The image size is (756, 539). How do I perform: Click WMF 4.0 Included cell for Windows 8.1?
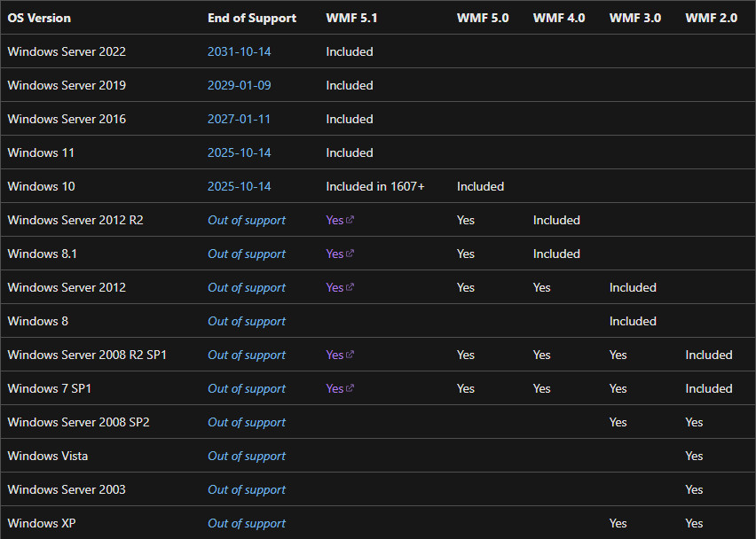(x=556, y=254)
